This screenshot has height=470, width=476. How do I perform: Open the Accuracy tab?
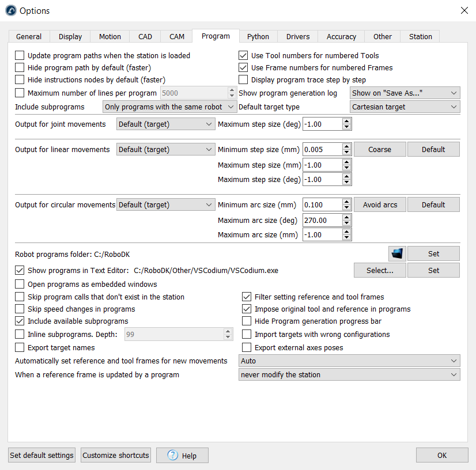coord(341,36)
